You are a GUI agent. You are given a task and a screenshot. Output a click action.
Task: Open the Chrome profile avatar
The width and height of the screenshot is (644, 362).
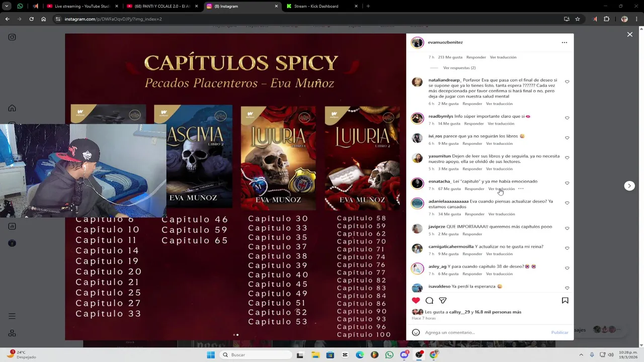click(x=624, y=19)
